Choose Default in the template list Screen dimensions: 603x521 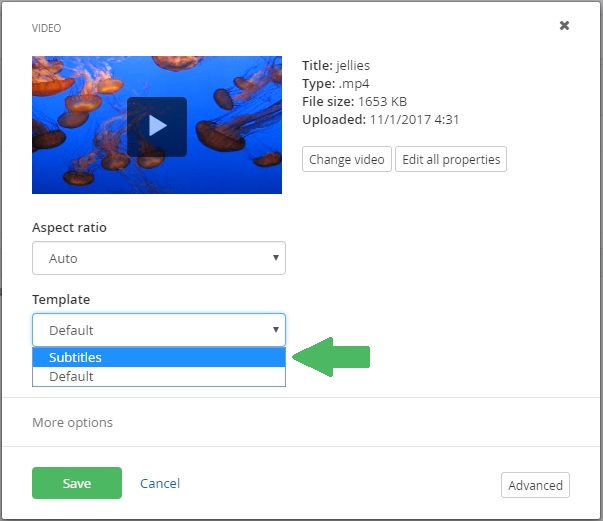(159, 376)
